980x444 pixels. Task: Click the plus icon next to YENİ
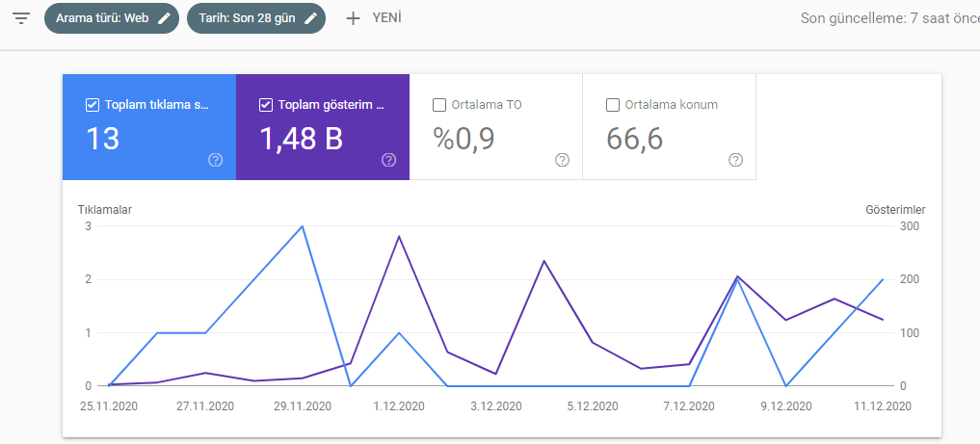(353, 18)
